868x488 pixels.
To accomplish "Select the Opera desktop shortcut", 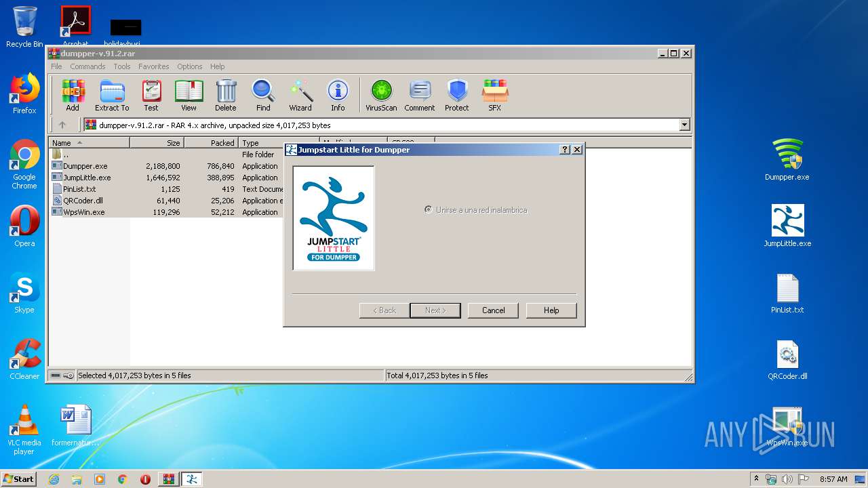I will (x=24, y=226).
